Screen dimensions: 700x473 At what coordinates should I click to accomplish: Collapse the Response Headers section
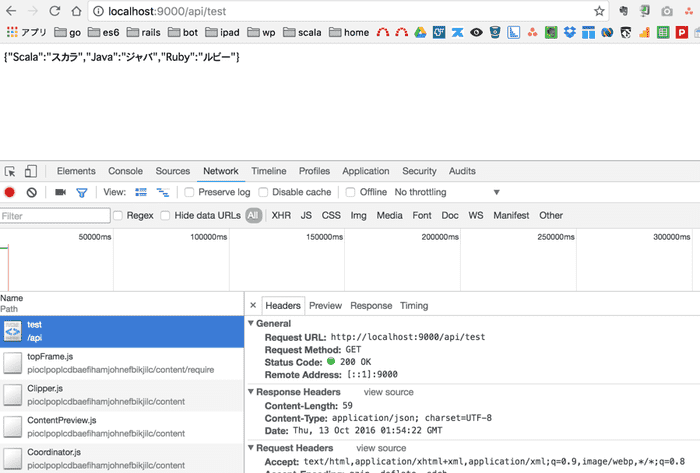coord(250,392)
